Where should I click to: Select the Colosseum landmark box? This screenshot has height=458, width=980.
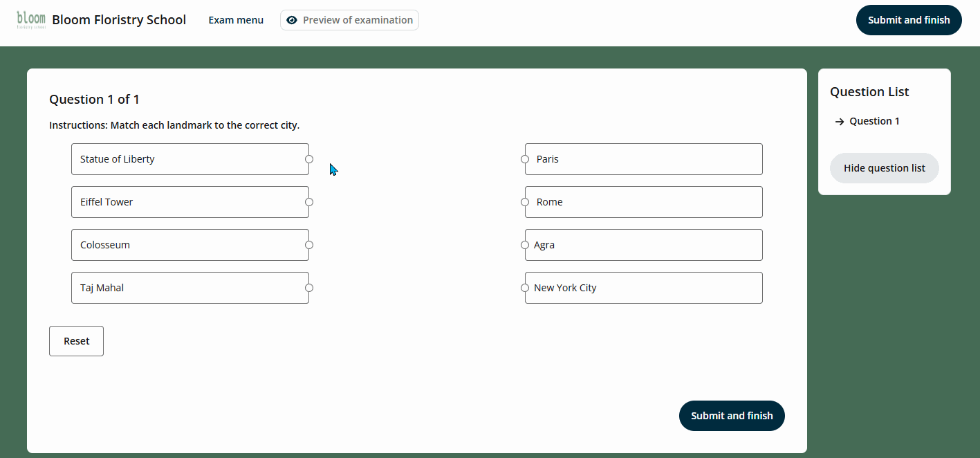(x=189, y=245)
